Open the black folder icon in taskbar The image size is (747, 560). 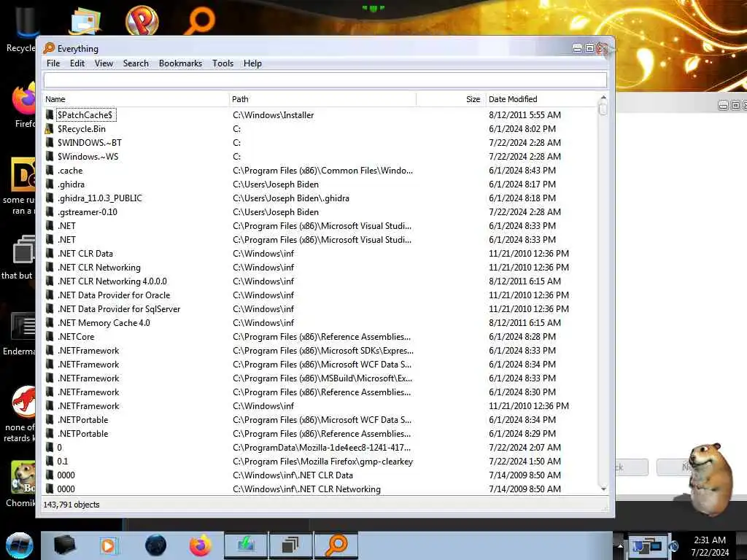(x=64, y=545)
